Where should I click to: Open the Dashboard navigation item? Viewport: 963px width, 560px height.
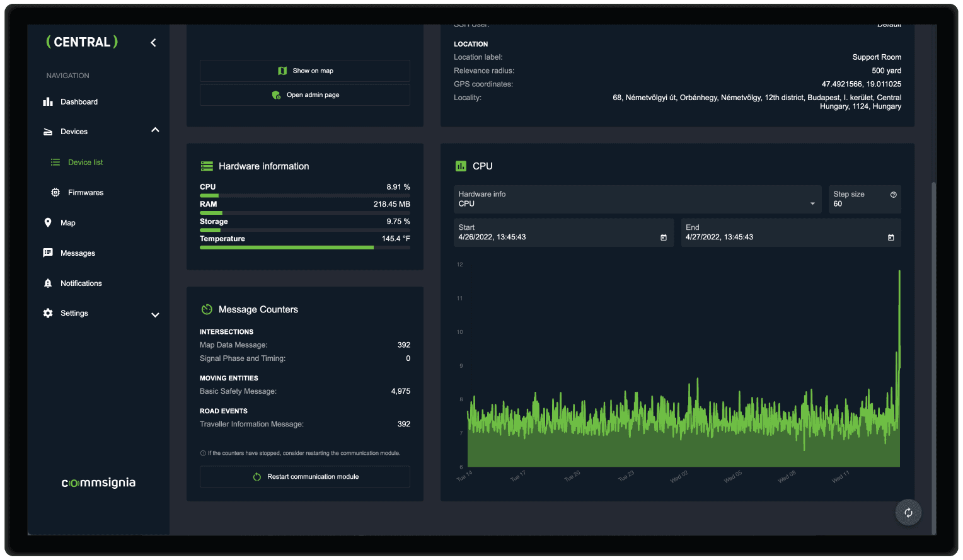(79, 102)
